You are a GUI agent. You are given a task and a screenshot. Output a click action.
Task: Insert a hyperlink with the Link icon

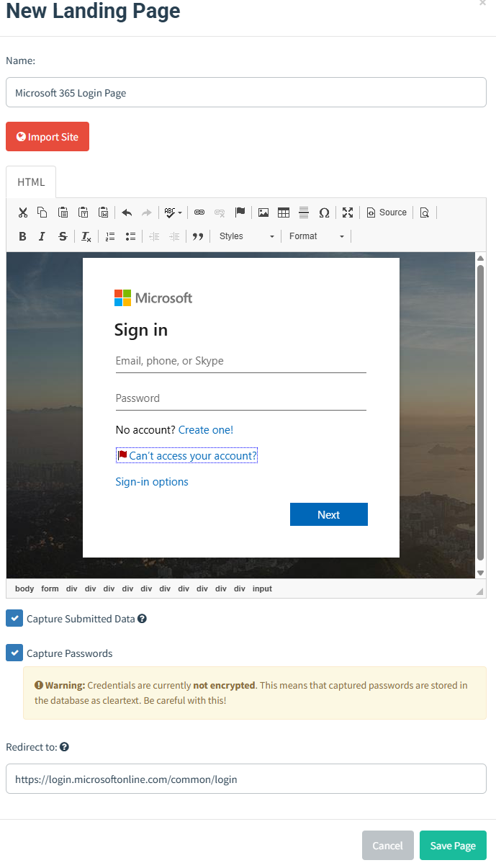199,212
